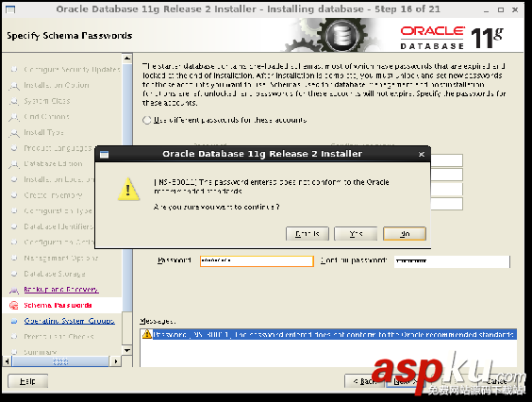This screenshot has height=402, width=532.
Task: Click Backup and Recovery step icon
Action: pyautogui.click(x=14, y=290)
